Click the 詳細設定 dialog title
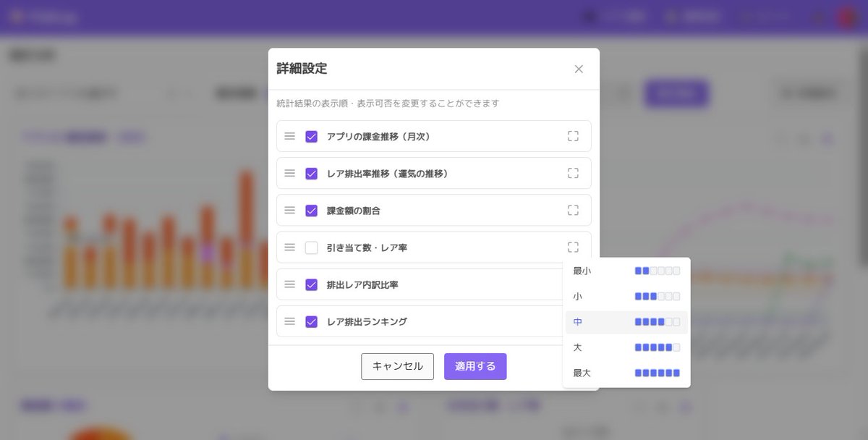 302,69
